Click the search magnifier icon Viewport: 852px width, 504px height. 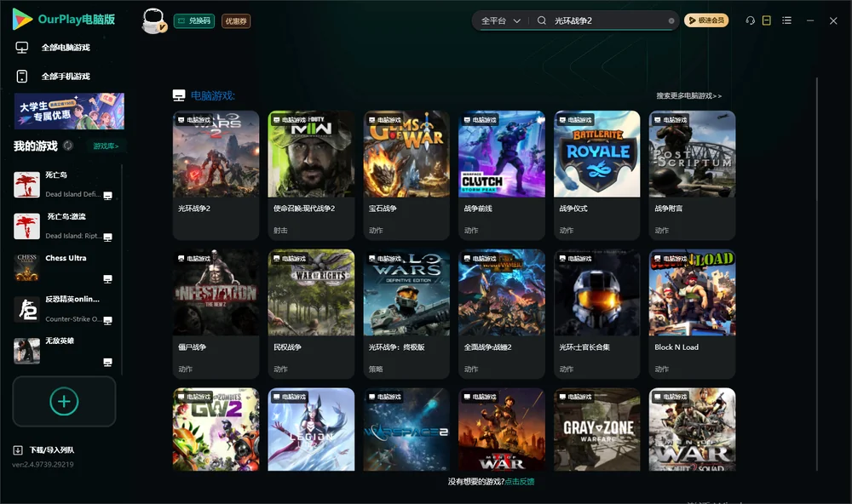point(542,20)
